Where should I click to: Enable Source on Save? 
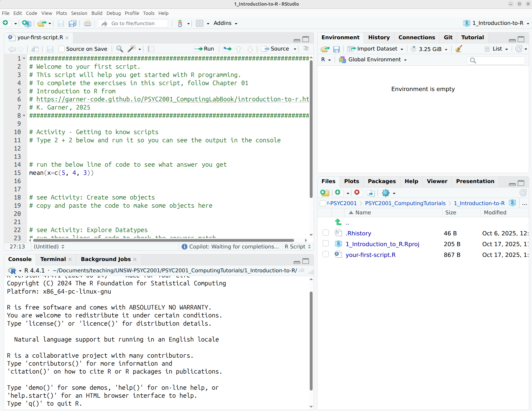point(61,49)
